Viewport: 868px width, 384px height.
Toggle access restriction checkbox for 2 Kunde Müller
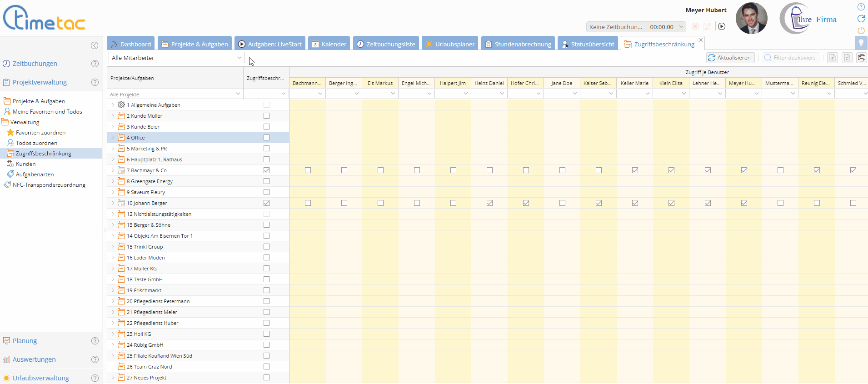(266, 116)
